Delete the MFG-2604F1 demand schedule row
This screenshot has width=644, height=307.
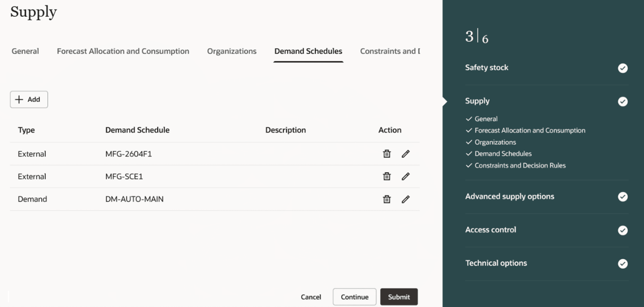click(387, 153)
